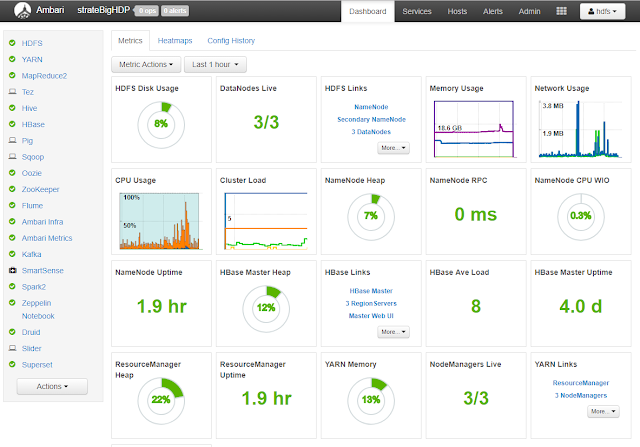Image resolution: width=640 pixels, height=447 pixels.
Task: Click the HBase Master Heap 12% gauge
Action: [x=266, y=308]
